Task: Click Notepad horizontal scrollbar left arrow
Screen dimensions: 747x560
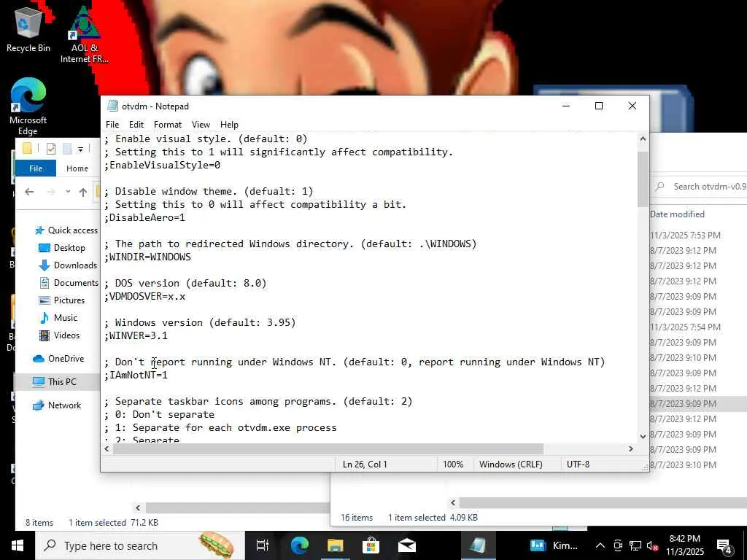Action: (107, 449)
